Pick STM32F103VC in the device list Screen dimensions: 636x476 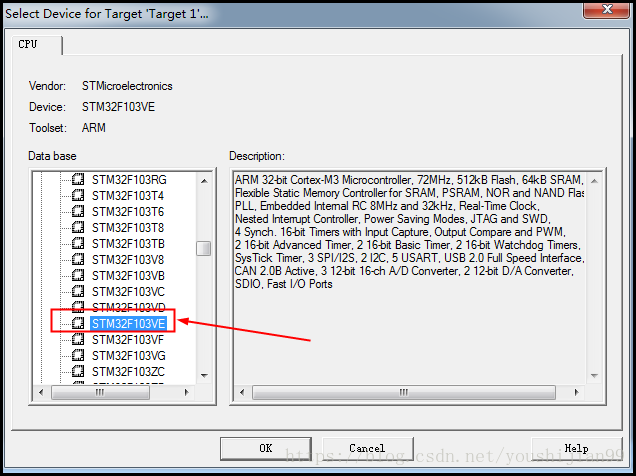pyautogui.click(x=128, y=292)
